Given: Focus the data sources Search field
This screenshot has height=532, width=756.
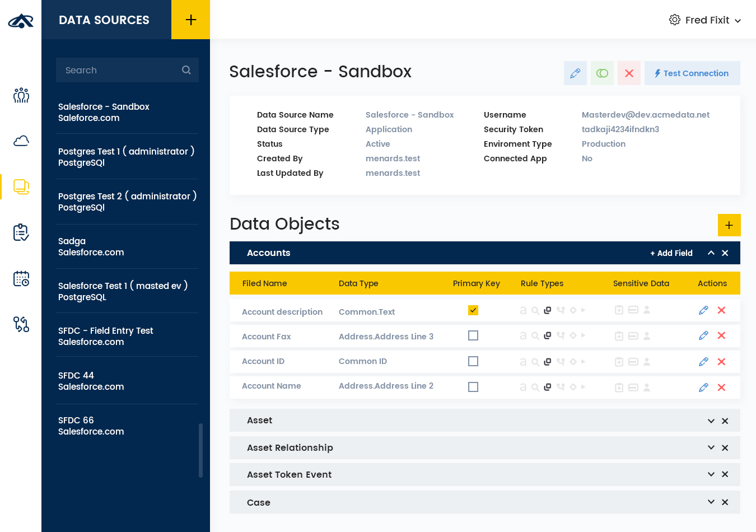Looking at the screenshot, I should click(127, 70).
